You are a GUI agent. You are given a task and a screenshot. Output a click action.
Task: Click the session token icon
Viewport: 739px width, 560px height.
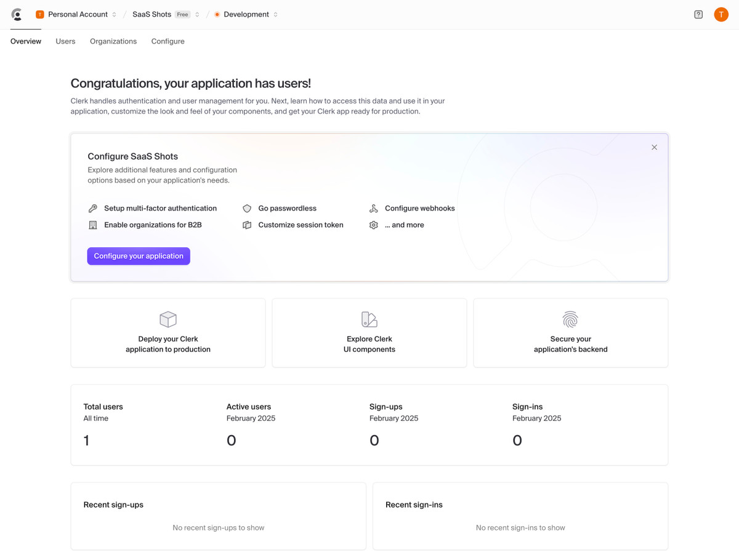[x=247, y=225]
